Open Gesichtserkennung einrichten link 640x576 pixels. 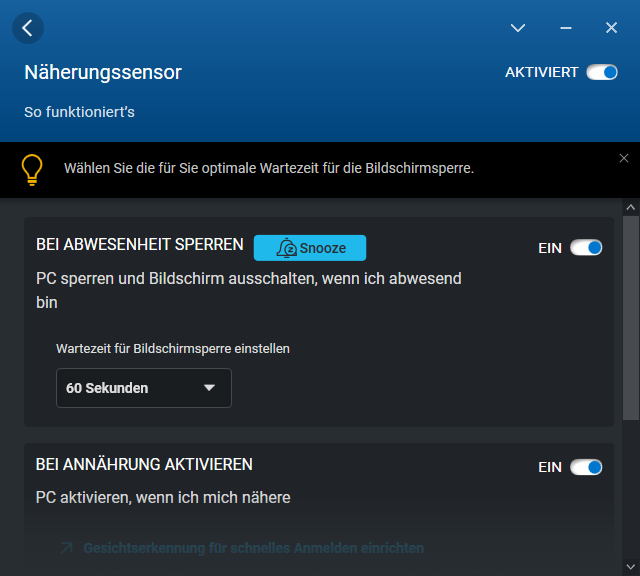coord(253,548)
